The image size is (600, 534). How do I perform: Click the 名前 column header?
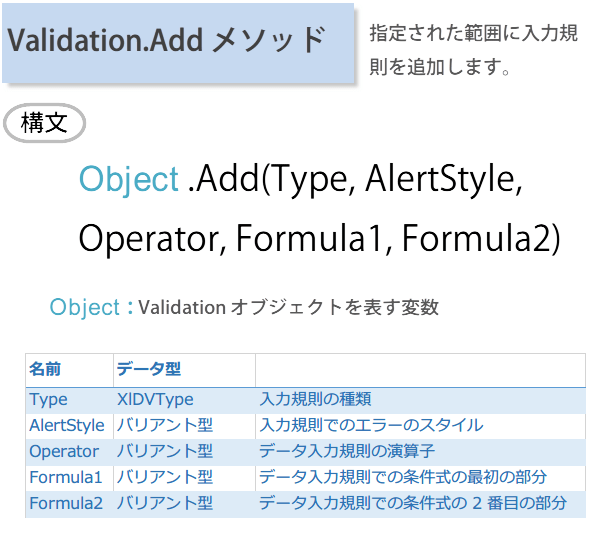click(45, 369)
